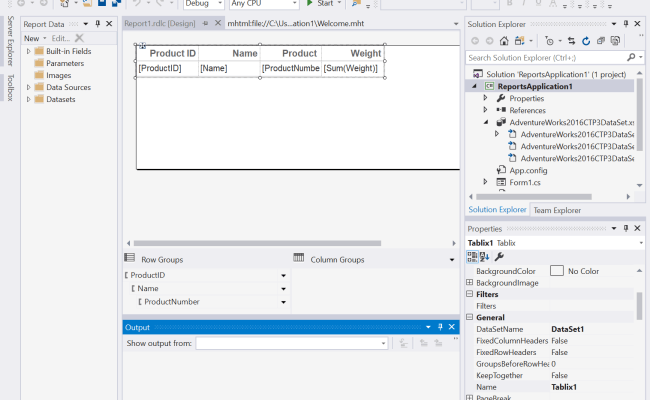Expand BackgroundImage property
The image size is (650, 400).
[x=470, y=282]
